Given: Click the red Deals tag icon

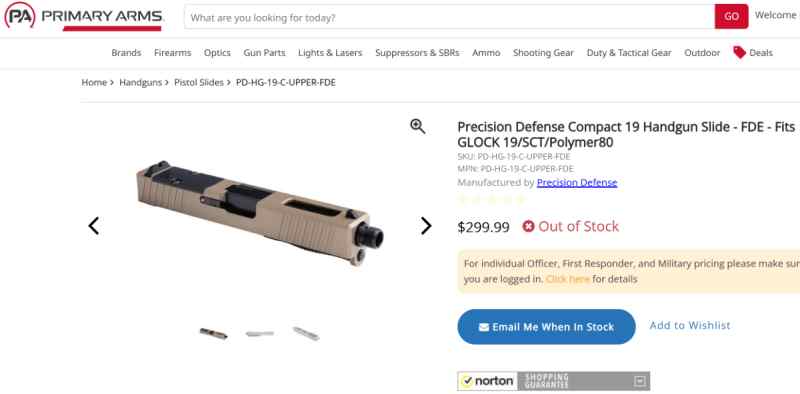Looking at the screenshot, I should pos(739,52).
